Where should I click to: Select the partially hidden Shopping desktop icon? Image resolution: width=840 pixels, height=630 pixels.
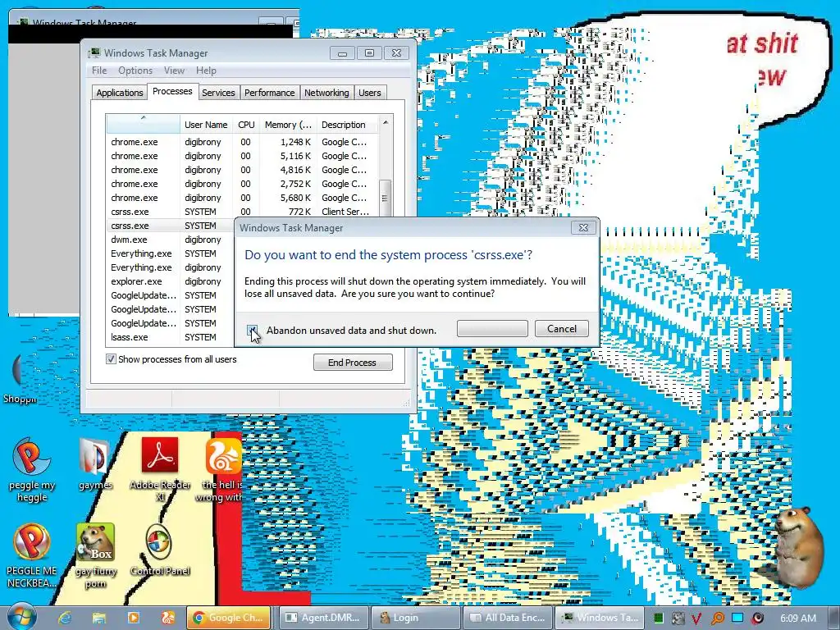20,377
